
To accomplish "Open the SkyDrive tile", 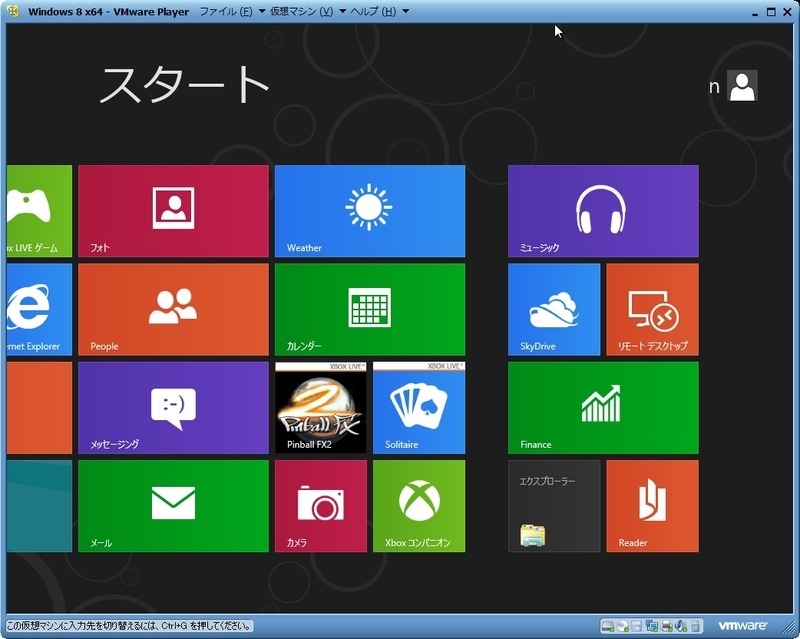I will coord(554,309).
